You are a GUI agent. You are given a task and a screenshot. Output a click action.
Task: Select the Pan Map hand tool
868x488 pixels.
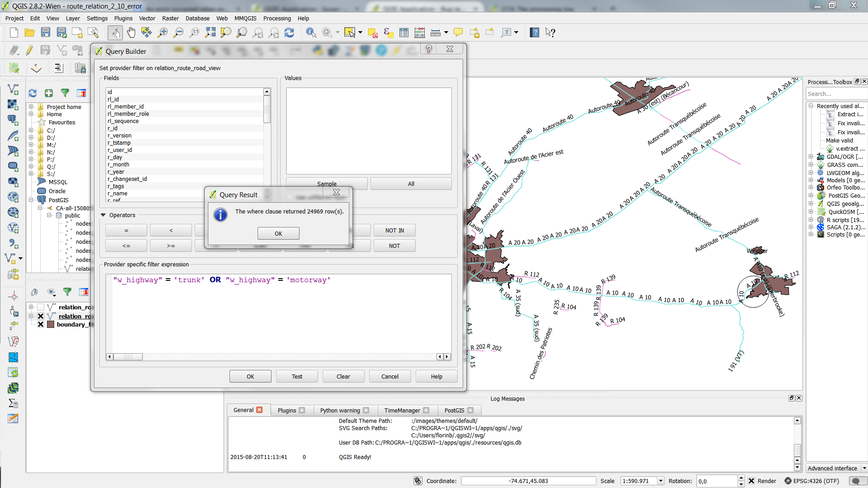[131, 33]
